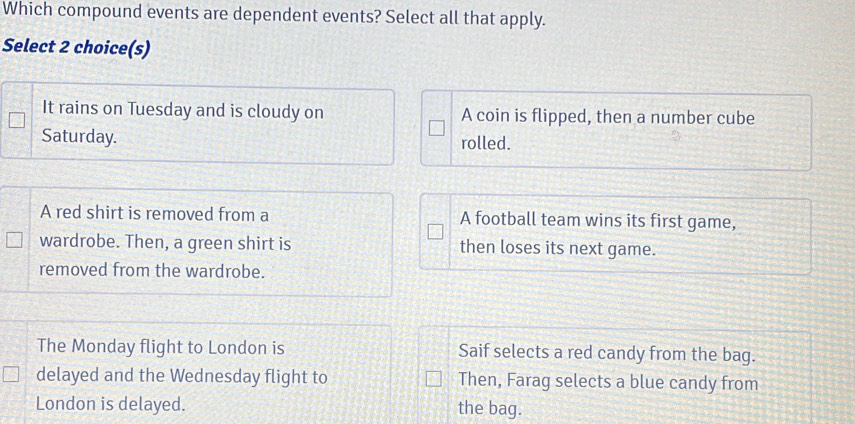Click 'Then, Farag selects a blue candy' line
The height and width of the screenshot is (424, 855).
point(607,381)
